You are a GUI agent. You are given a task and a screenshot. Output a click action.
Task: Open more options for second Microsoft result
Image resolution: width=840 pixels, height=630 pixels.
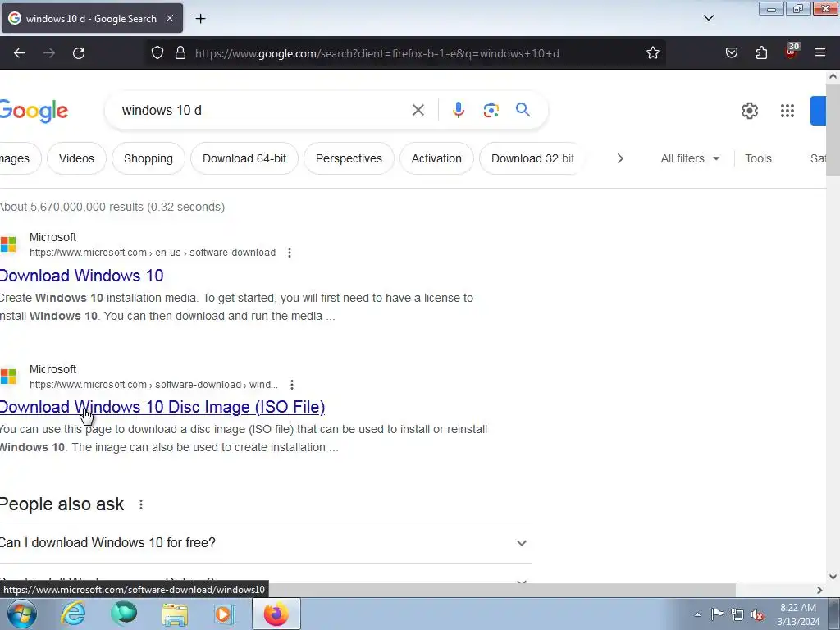(291, 385)
